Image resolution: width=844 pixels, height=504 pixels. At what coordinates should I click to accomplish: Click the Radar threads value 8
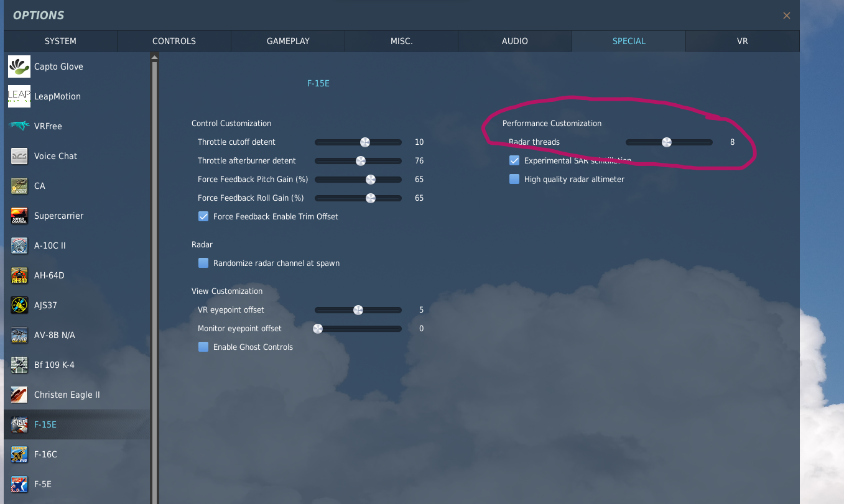(732, 142)
